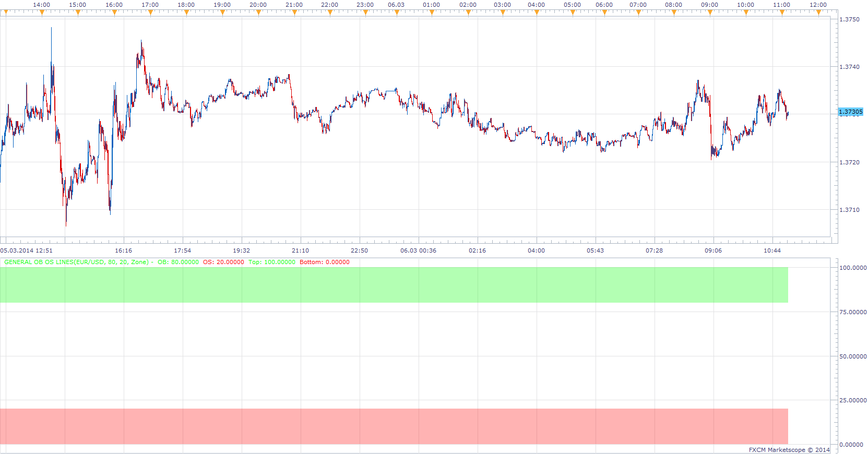Select the orange triangle marker below 06.03

click(397, 13)
